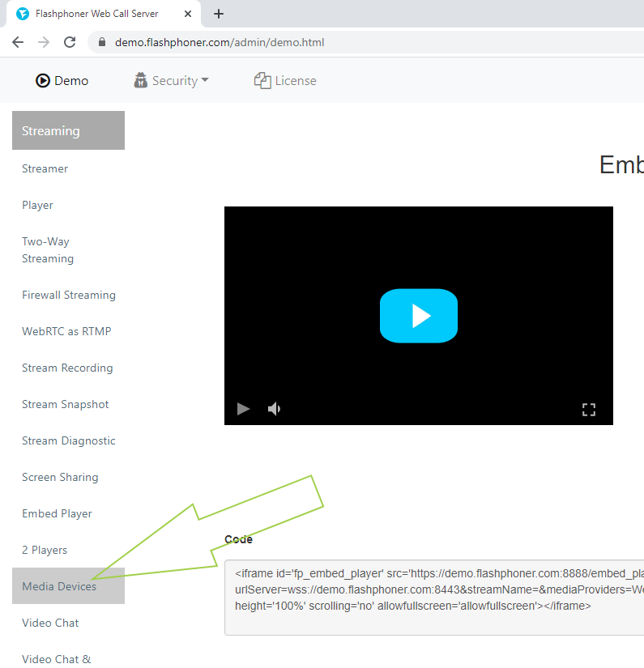Open the Two-Way Streaming example
644x668 pixels.
(x=48, y=250)
